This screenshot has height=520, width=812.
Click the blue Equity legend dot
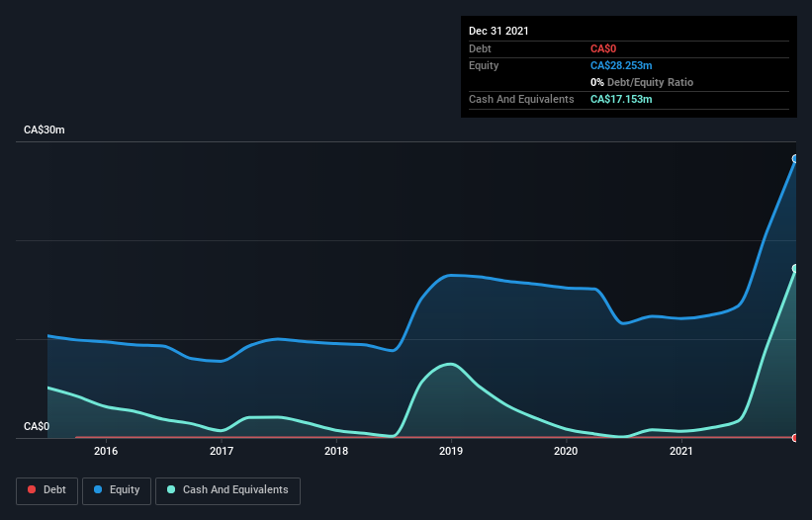click(x=98, y=489)
